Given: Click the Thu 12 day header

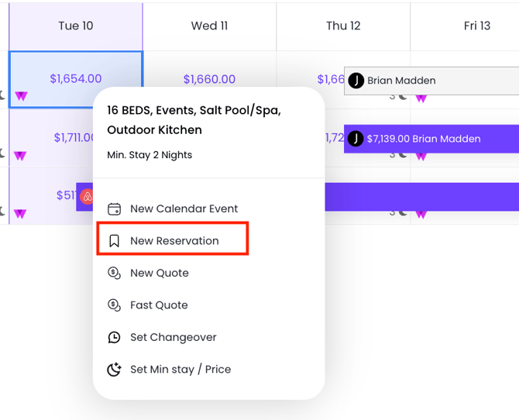Looking at the screenshot, I should coord(343,26).
